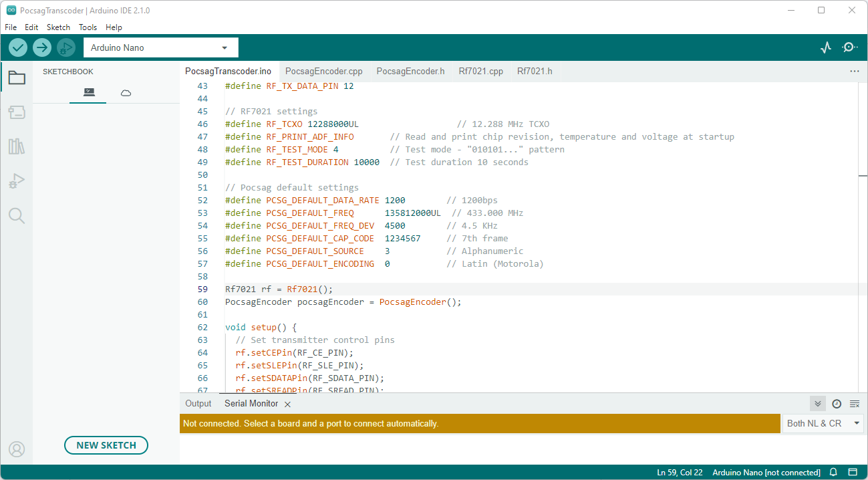Toggle autoscroll in Serial Monitor
This screenshot has height=480, width=868.
(x=817, y=404)
